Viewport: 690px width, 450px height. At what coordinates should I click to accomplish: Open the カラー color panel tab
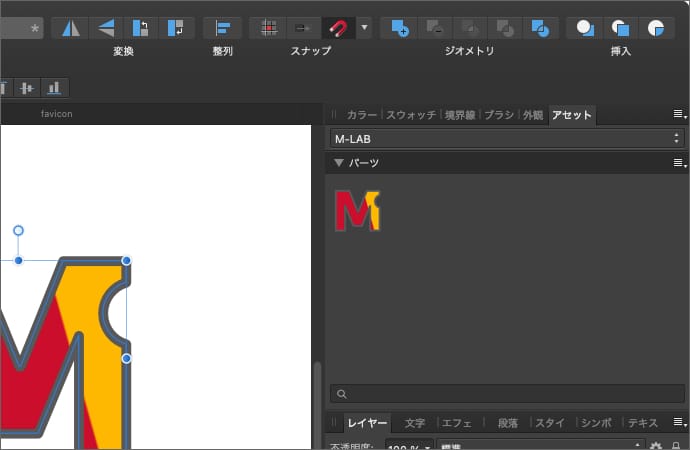362,115
